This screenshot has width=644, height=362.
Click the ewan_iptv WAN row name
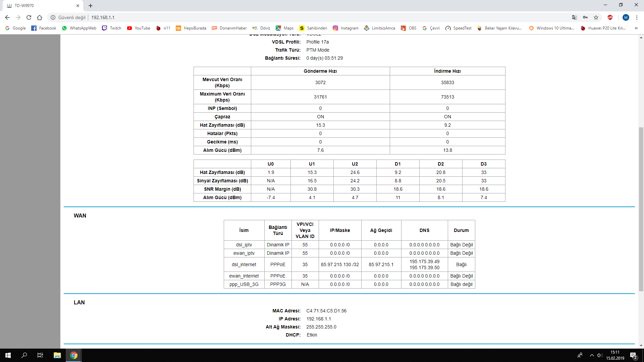click(244, 253)
